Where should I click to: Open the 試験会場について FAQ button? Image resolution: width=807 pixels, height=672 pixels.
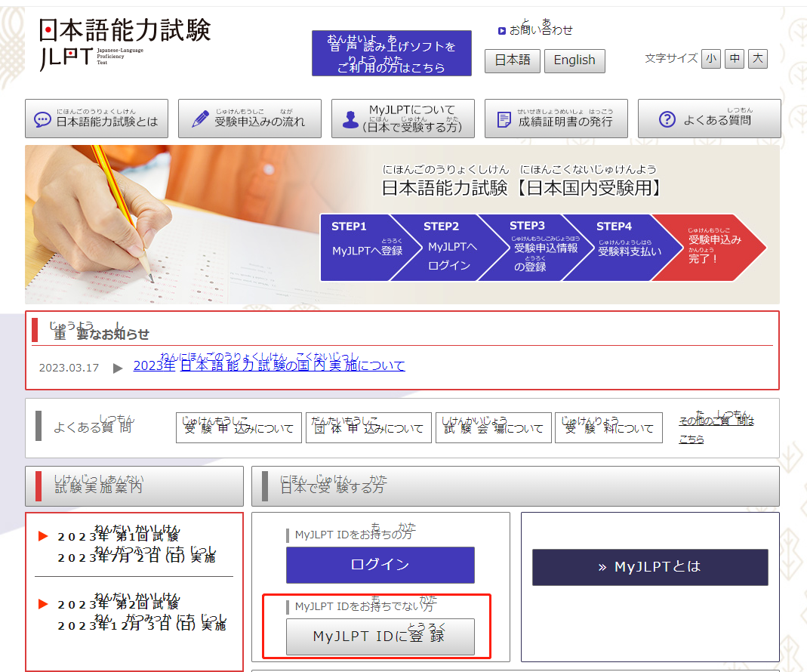pos(494,427)
